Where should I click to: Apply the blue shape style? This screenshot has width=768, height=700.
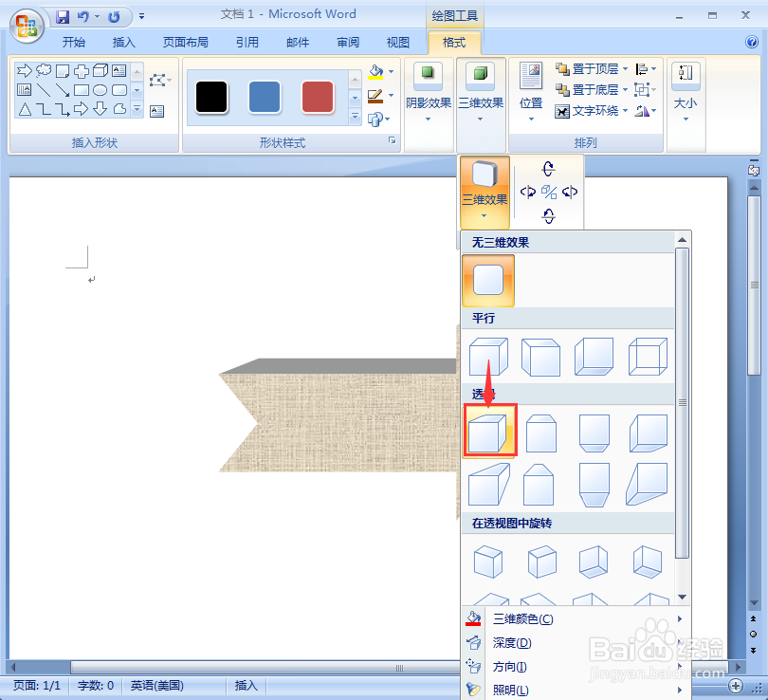(x=265, y=97)
